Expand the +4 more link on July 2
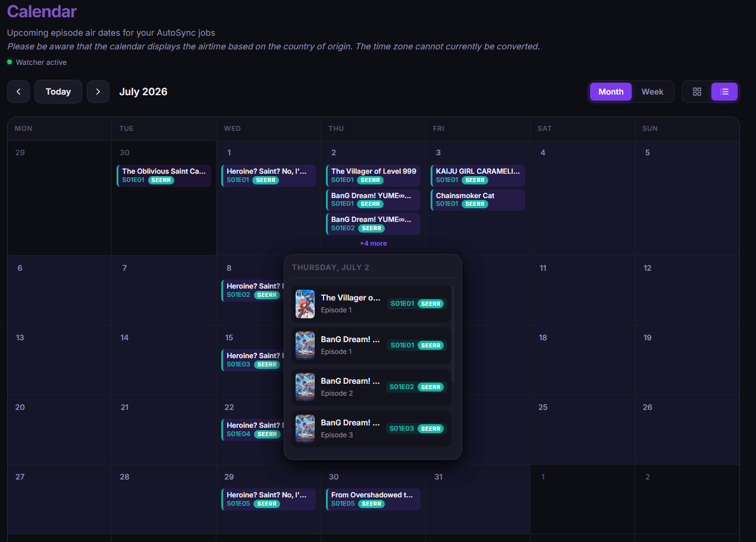This screenshot has width=756, height=542. pyautogui.click(x=373, y=243)
